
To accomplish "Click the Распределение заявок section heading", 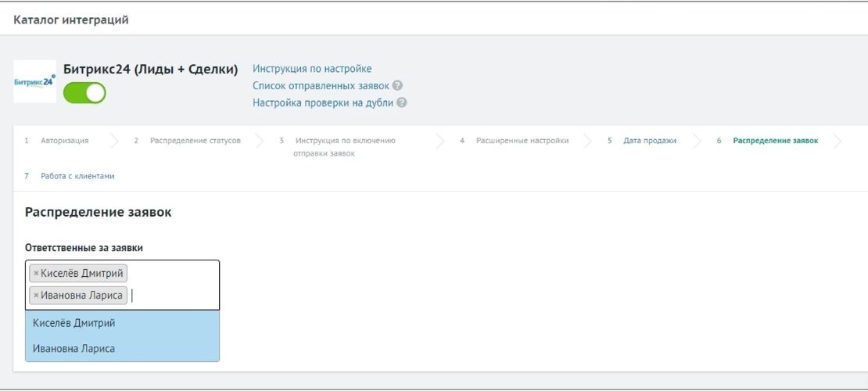I will click(x=98, y=212).
